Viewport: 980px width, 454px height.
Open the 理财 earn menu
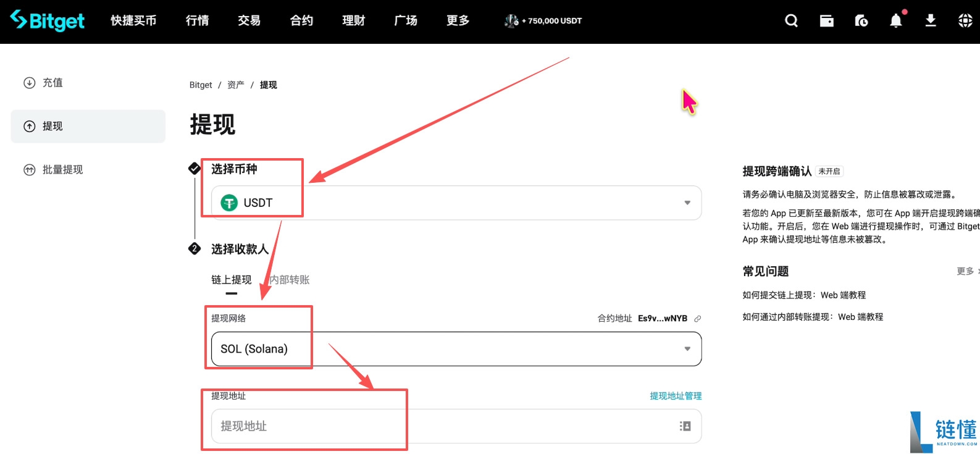click(354, 20)
